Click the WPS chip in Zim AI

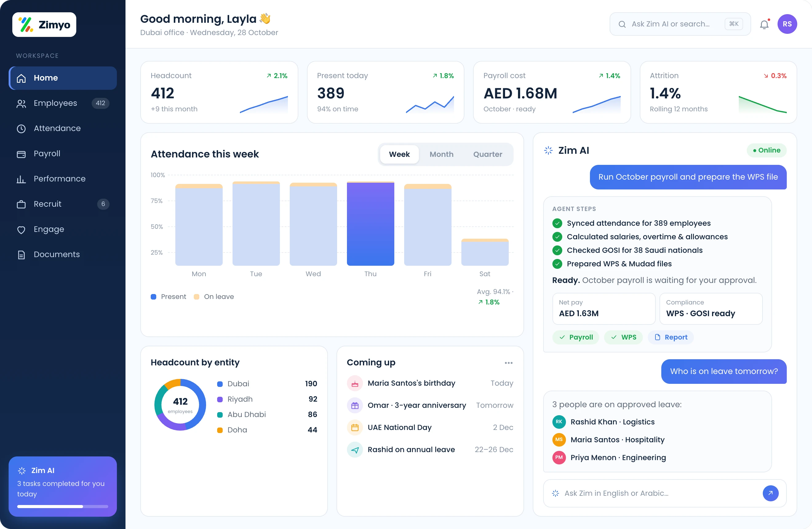click(x=623, y=337)
